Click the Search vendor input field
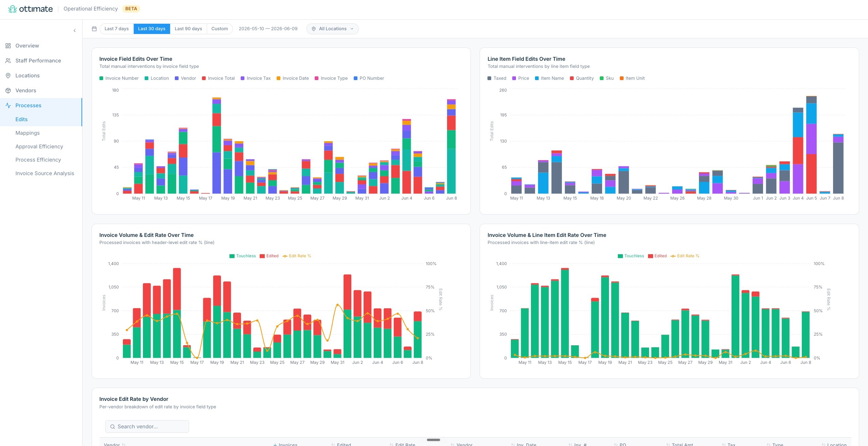 tap(147, 427)
